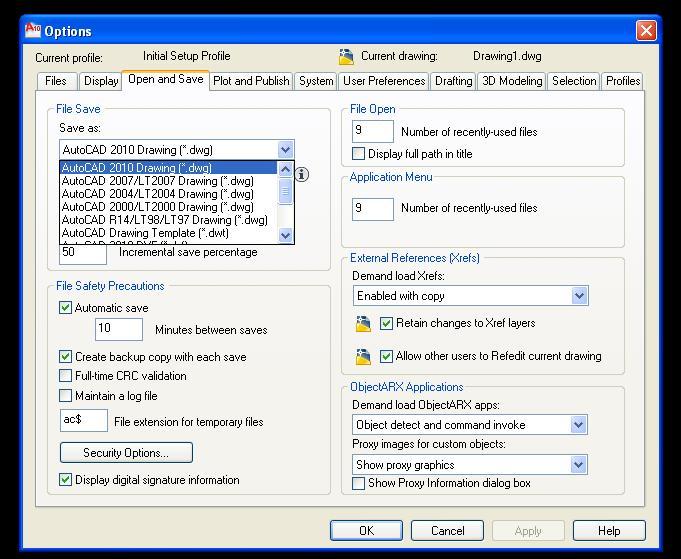Screen dimensions: 681x559
Task: Click the Apply button
Action: click(x=528, y=531)
